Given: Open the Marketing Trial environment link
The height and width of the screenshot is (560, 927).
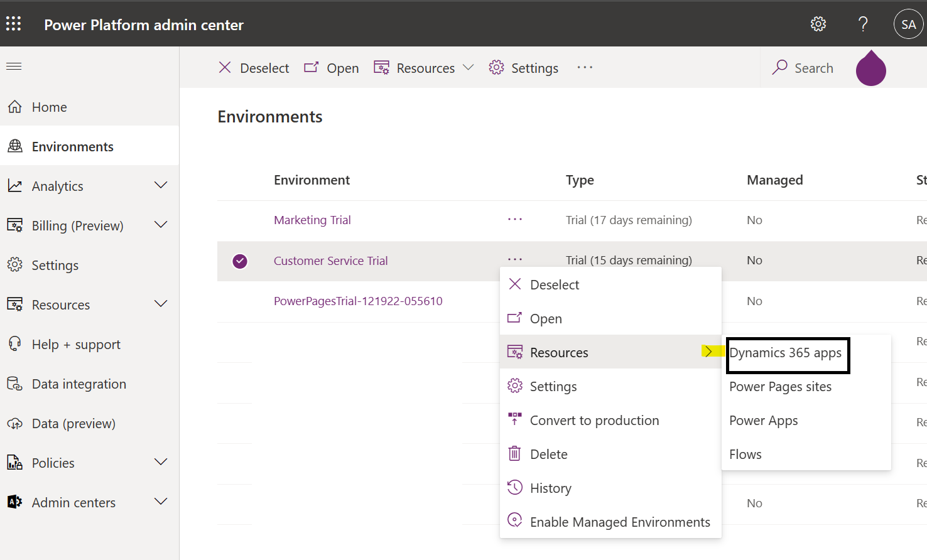Looking at the screenshot, I should click(x=312, y=220).
